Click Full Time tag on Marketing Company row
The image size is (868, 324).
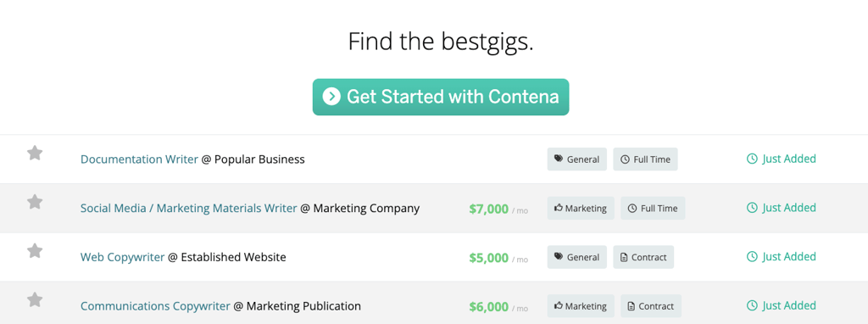click(x=653, y=209)
